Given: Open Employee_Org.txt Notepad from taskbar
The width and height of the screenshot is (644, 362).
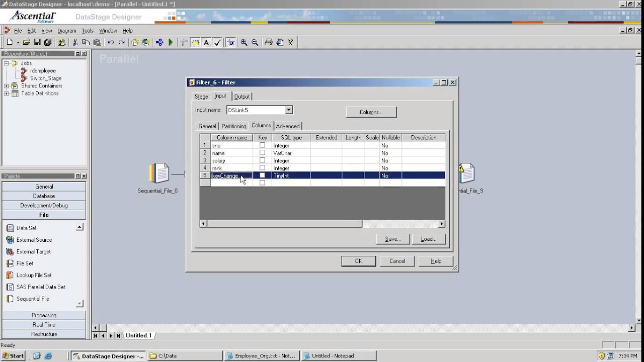Looking at the screenshot, I should pos(261,355).
